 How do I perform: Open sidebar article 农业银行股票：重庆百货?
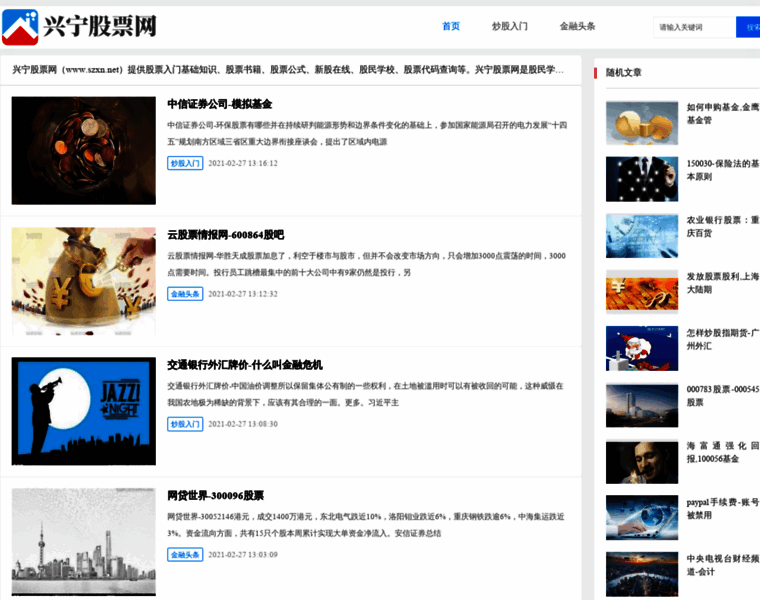pos(723,226)
